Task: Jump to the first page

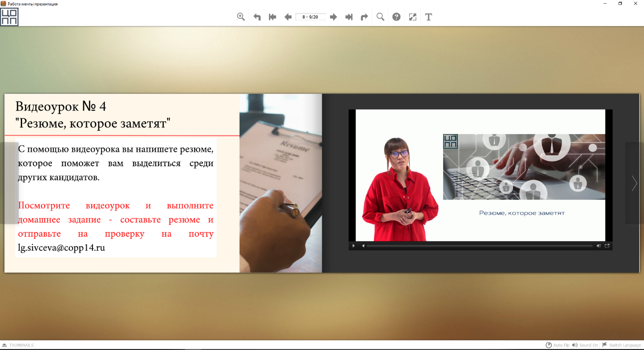Action: 273,17
